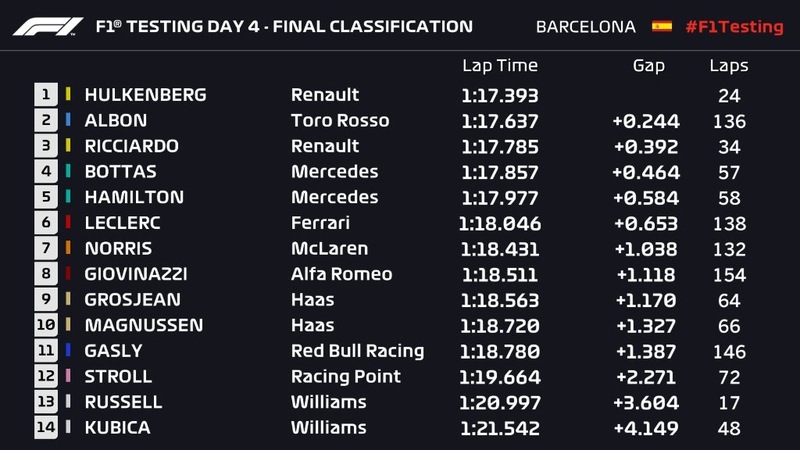
Task: Click the pink color bar beside Stroll
Action: pos(68,376)
